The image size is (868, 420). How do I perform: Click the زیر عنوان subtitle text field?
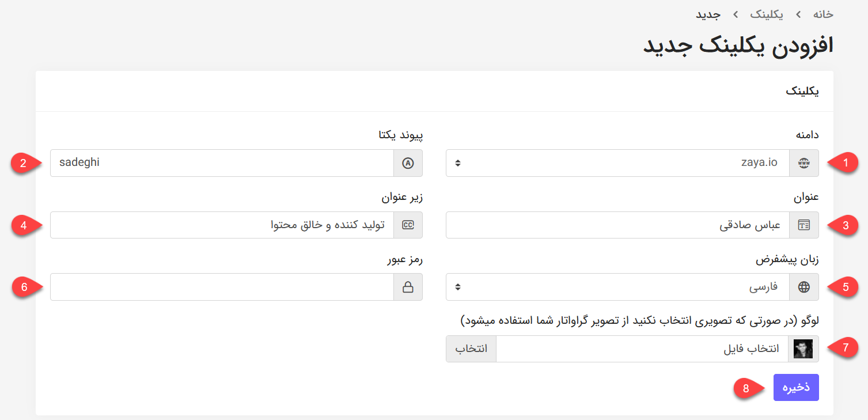click(x=222, y=225)
